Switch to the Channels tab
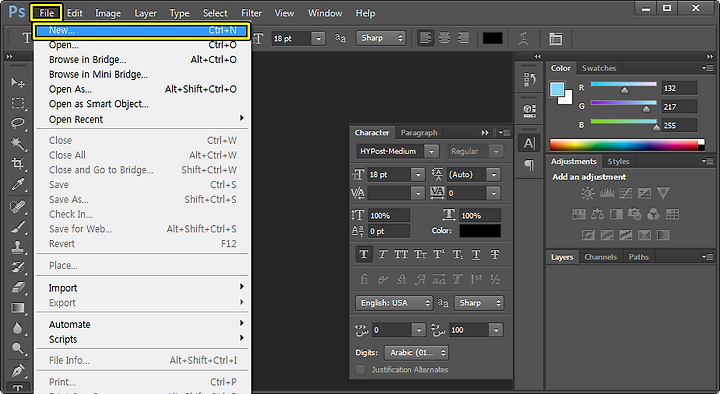This screenshot has height=394, width=720. 600,257
